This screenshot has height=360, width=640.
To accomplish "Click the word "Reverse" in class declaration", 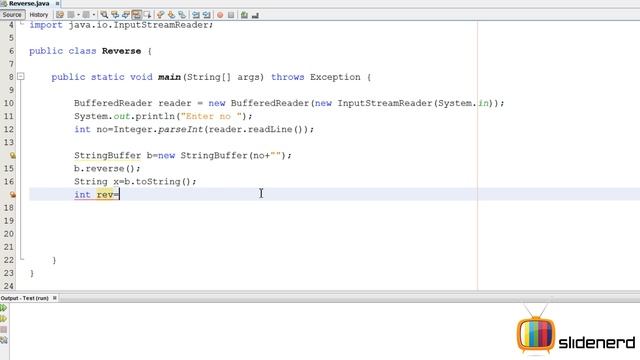I will pos(121,51).
